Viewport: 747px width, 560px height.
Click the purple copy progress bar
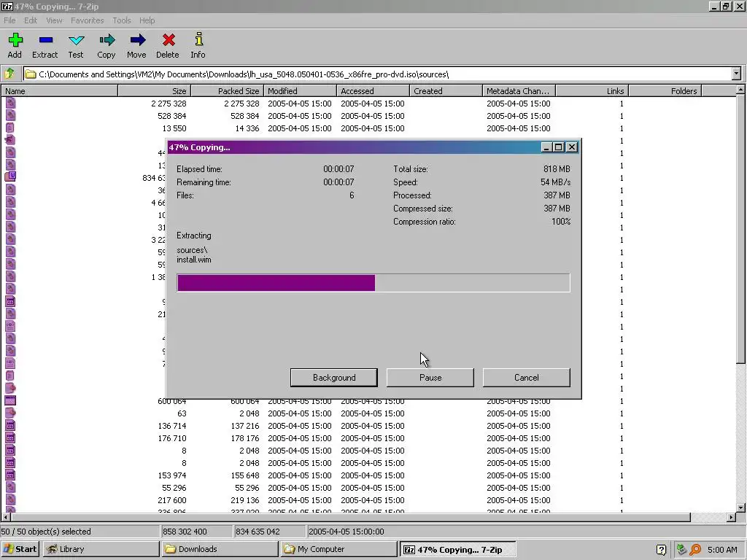(x=373, y=282)
